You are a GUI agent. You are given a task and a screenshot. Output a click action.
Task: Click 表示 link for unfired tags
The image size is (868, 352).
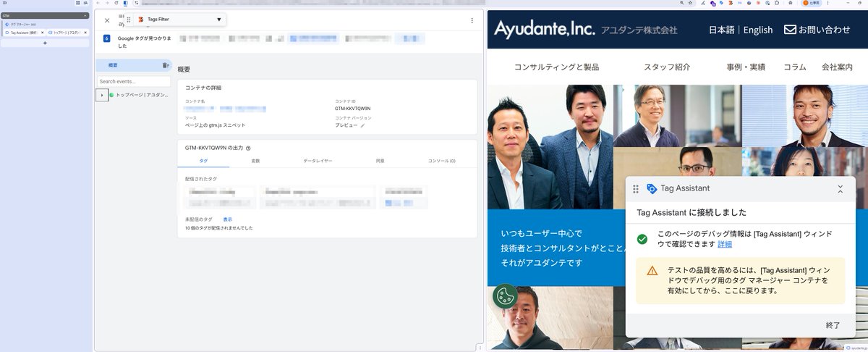coord(228,219)
